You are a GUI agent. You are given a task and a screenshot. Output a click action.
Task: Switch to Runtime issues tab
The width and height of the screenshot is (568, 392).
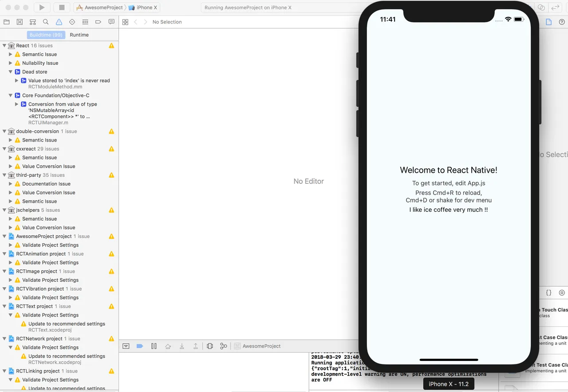79,35
